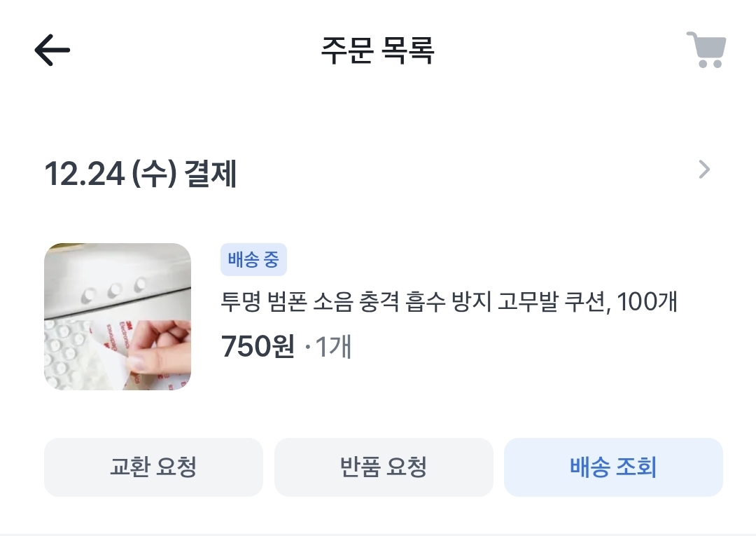The width and height of the screenshot is (756, 536).
Task: Click the 1개 quantity label
Action: (x=333, y=346)
